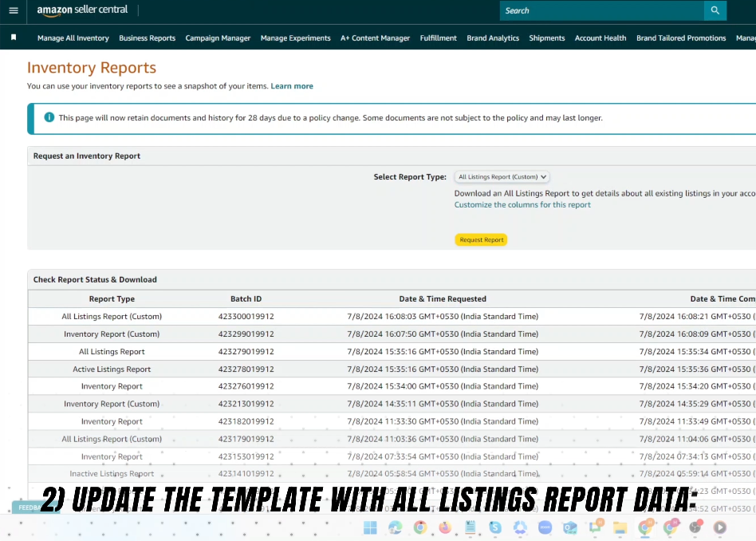Click batch ID 423276019912

tap(246, 386)
